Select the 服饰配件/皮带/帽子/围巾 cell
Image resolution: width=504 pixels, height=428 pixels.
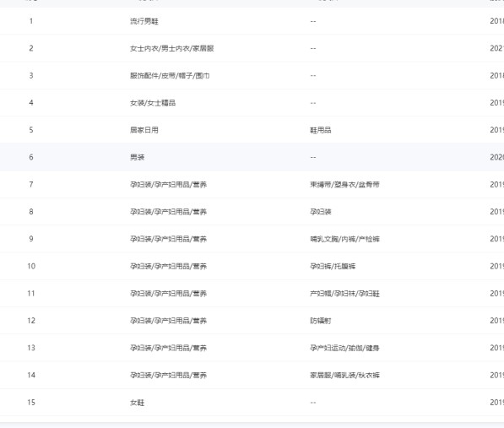click(x=170, y=76)
